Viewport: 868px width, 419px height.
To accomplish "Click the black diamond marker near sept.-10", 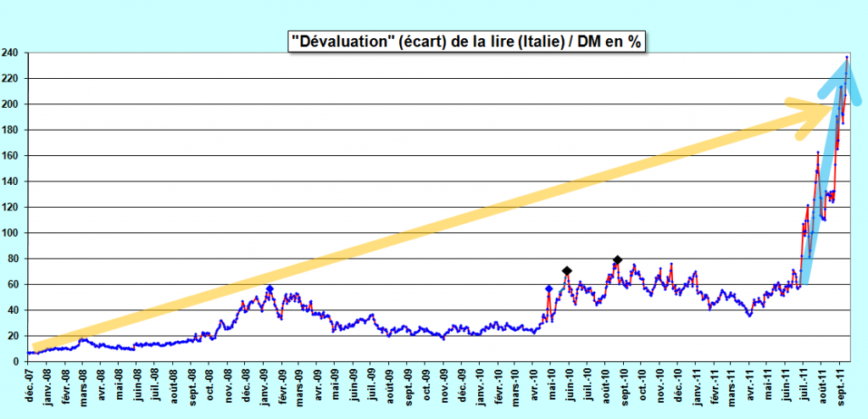I will 618,260.
